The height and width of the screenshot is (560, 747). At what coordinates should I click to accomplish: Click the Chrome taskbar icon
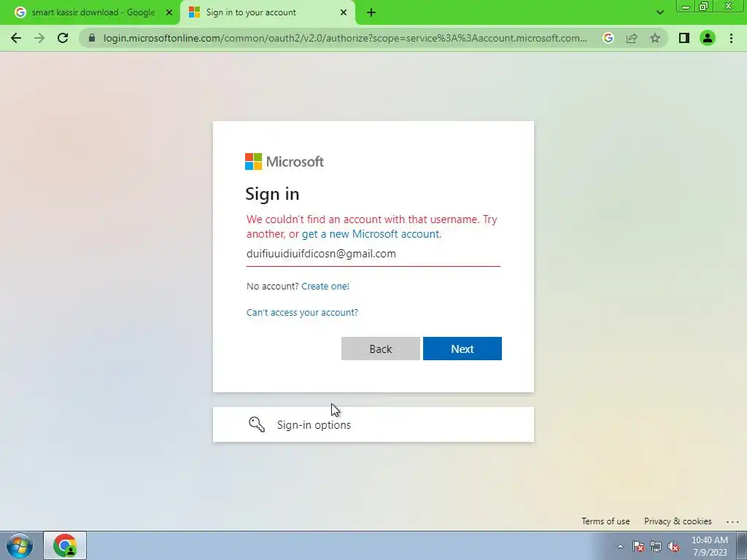(65, 545)
